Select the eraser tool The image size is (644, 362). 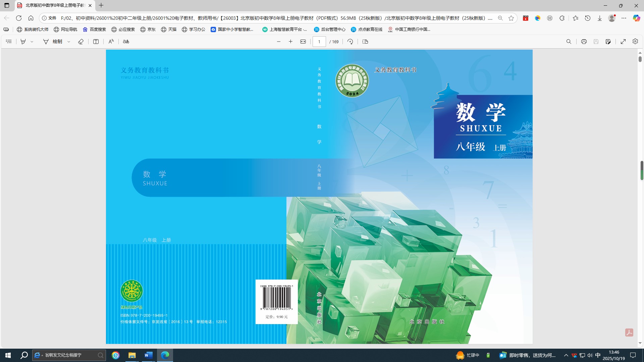pos(81,42)
